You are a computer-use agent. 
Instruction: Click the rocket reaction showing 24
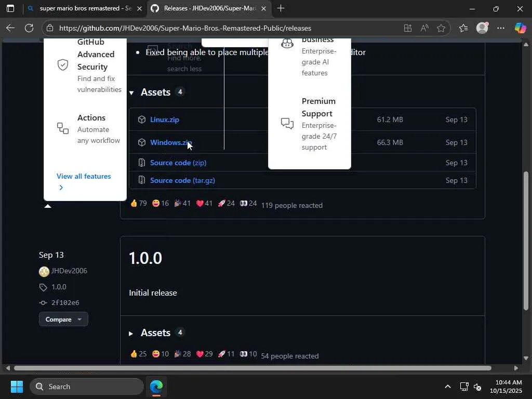(x=226, y=203)
